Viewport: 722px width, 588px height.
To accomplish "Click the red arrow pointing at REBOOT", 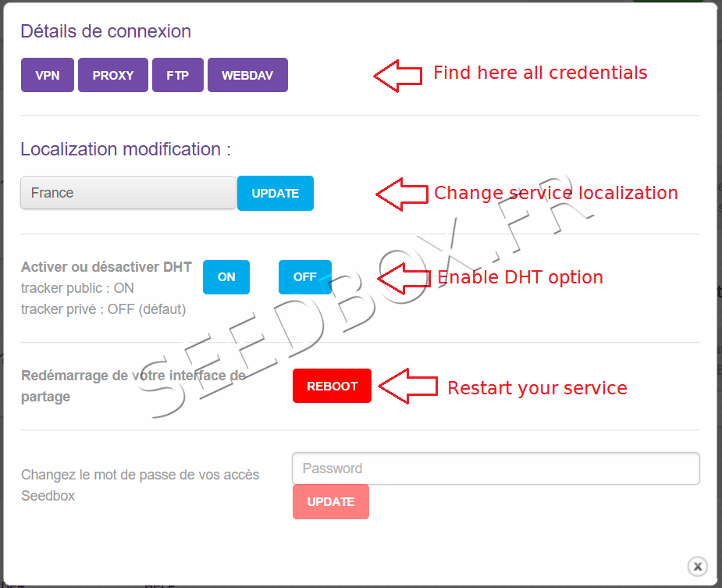I will [407, 387].
